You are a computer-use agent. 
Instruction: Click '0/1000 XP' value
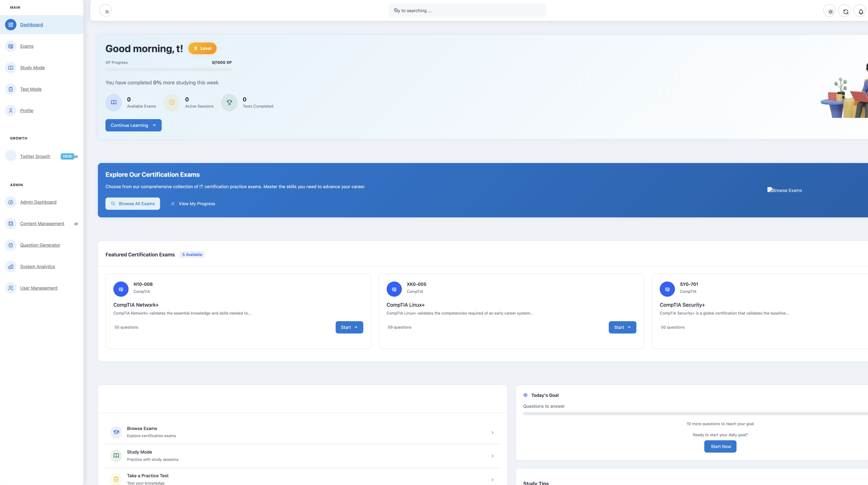click(x=222, y=62)
